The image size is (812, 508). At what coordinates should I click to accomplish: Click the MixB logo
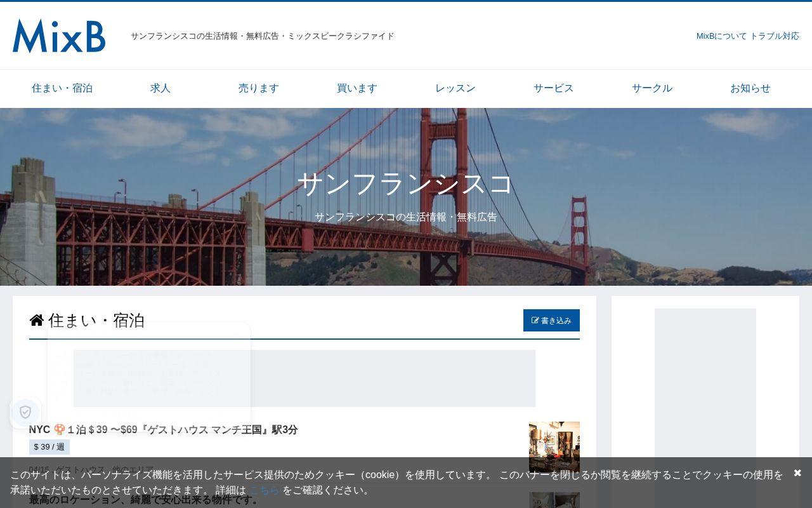(x=59, y=36)
